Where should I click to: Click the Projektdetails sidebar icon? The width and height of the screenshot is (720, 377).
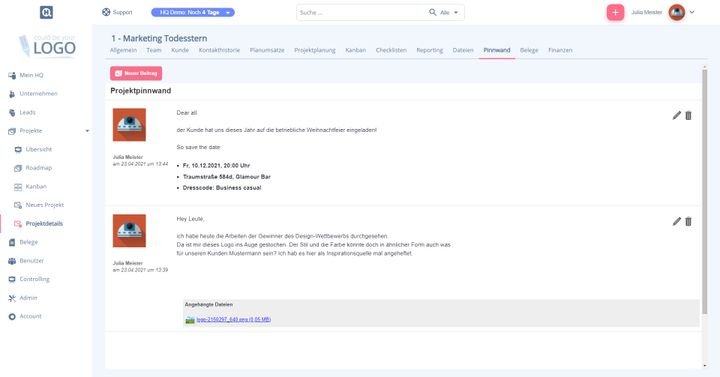pos(18,224)
